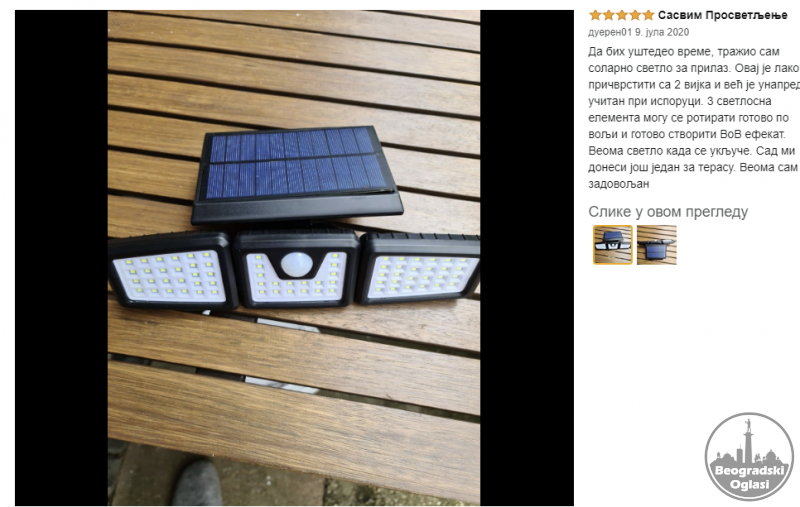The width and height of the screenshot is (800, 507).
Task: Click the fourth gold rating star
Action: point(635,15)
